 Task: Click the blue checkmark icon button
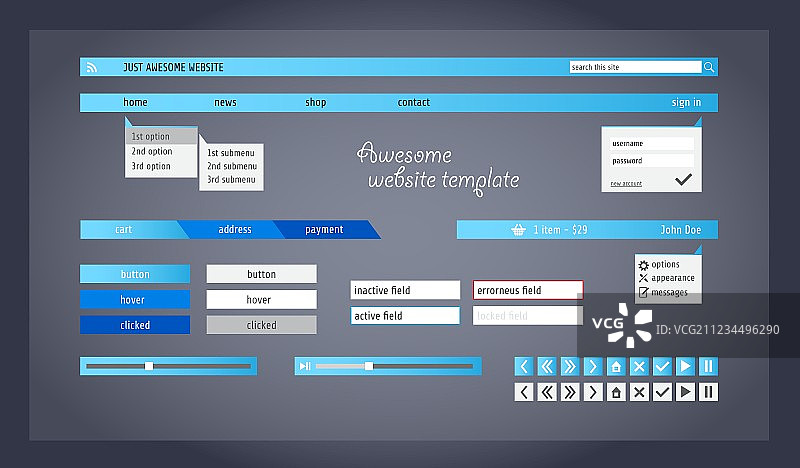662,366
